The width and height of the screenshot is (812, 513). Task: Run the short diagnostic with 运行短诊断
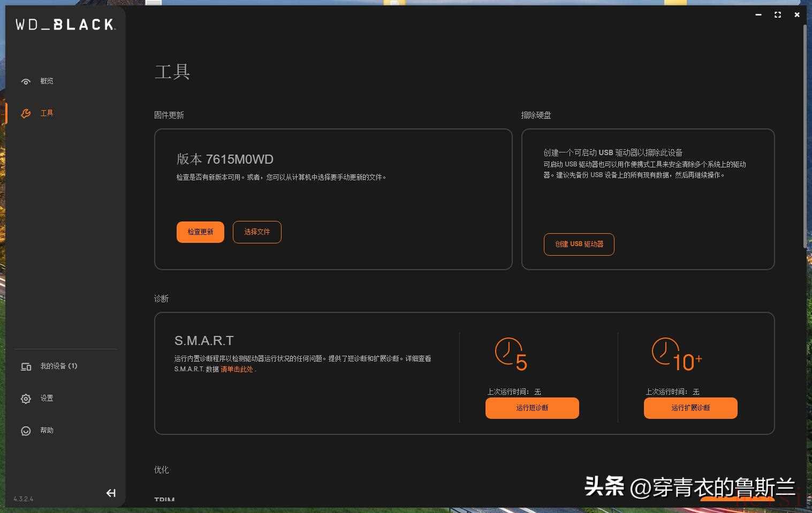click(x=532, y=408)
